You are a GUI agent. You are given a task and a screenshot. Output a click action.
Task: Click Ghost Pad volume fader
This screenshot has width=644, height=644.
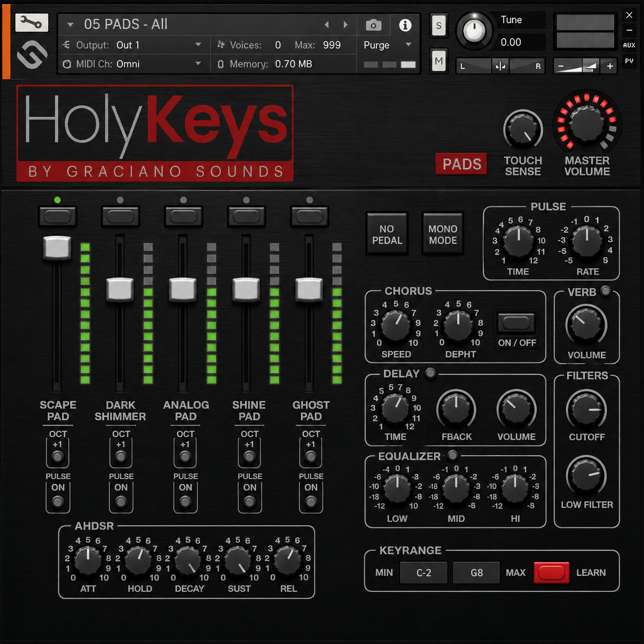point(309,289)
